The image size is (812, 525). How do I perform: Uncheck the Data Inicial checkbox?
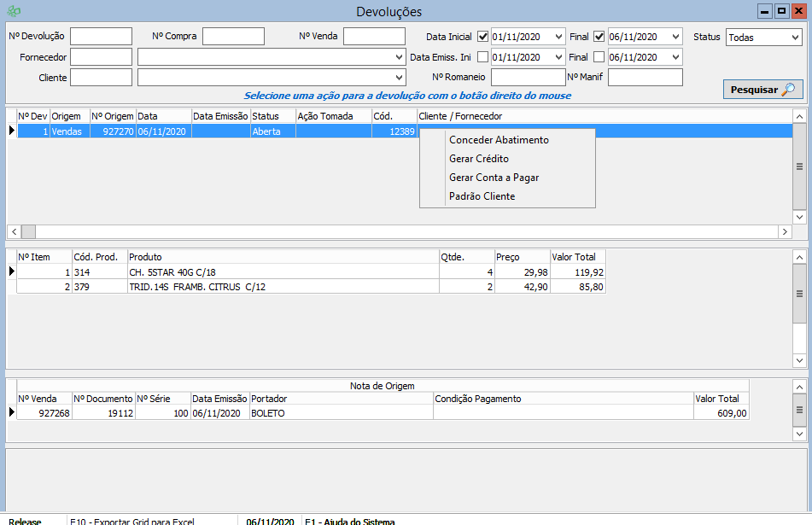pyautogui.click(x=483, y=37)
